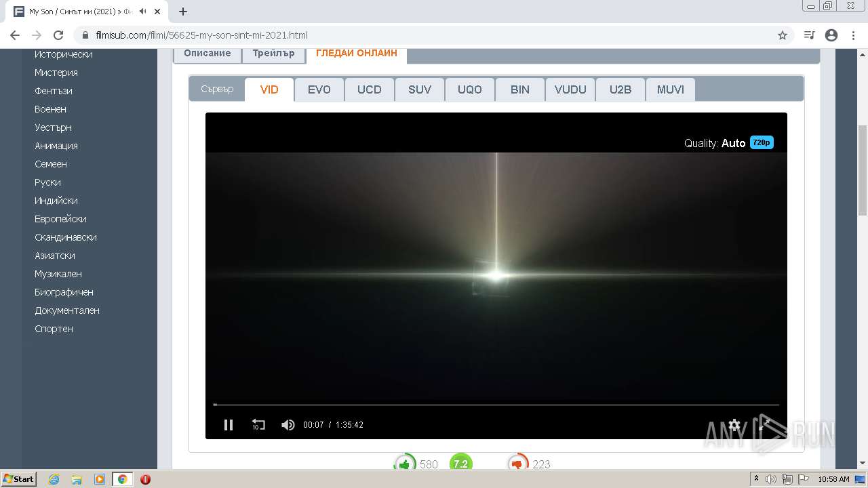The image size is (868, 488).
Task: Enter fullscreen video mode
Action: (764, 425)
